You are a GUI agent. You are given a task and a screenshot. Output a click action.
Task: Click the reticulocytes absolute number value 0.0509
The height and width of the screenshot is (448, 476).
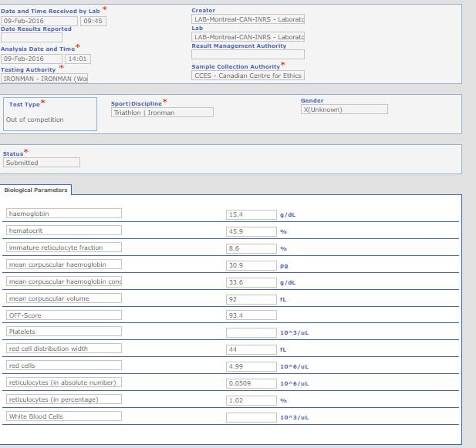pos(252,383)
